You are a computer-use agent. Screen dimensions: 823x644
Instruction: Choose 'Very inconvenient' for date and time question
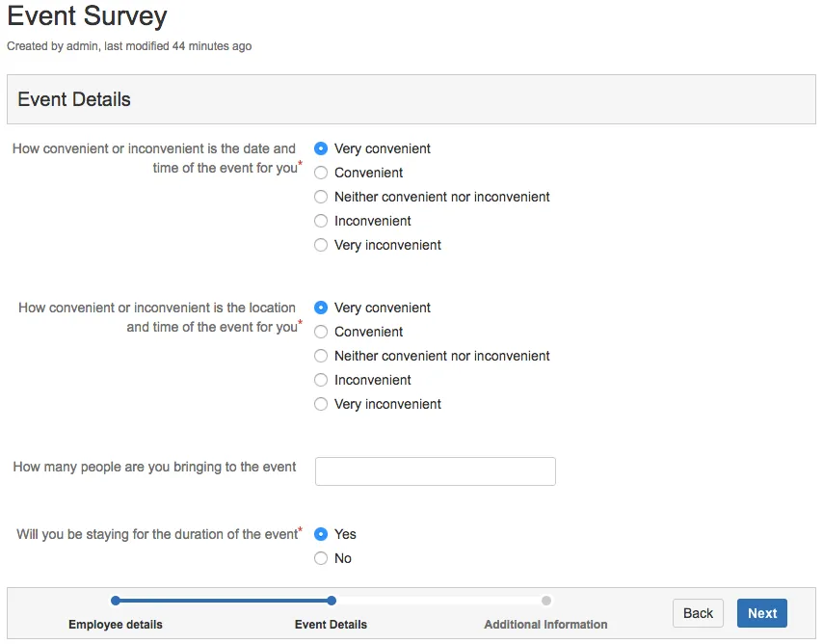321,245
